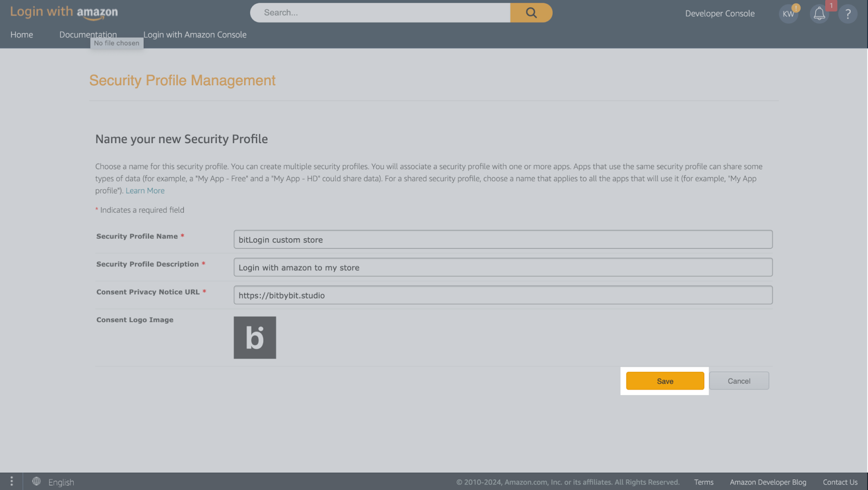The height and width of the screenshot is (490, 868).
Task: Open the Developer Console link
Action: (720, 14)
